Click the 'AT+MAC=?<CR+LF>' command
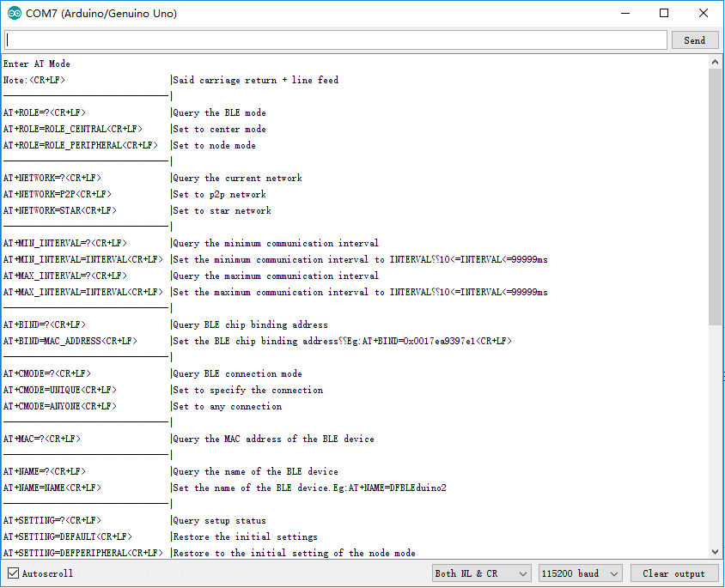This screenshot has width=725, height=588. pyautogui.click(x=42, y=439)
